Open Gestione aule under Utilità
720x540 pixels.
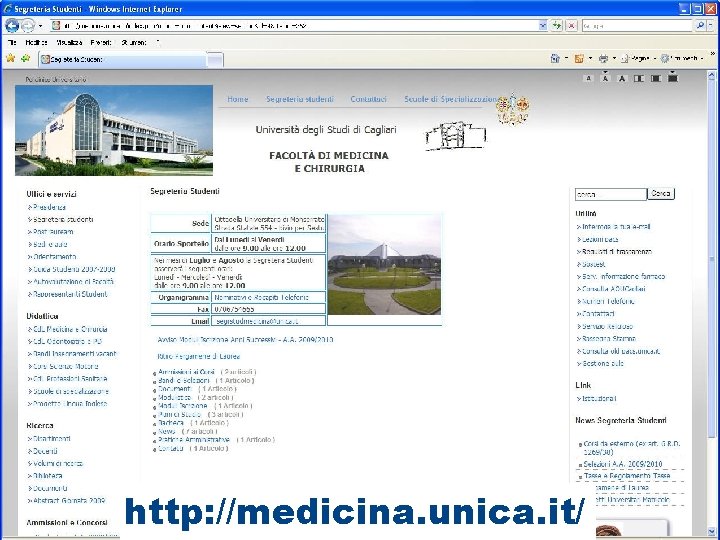click(603, 364)
